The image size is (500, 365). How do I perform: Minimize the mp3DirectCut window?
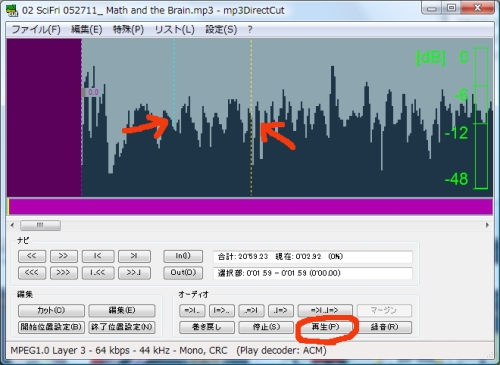pos(432,8)
